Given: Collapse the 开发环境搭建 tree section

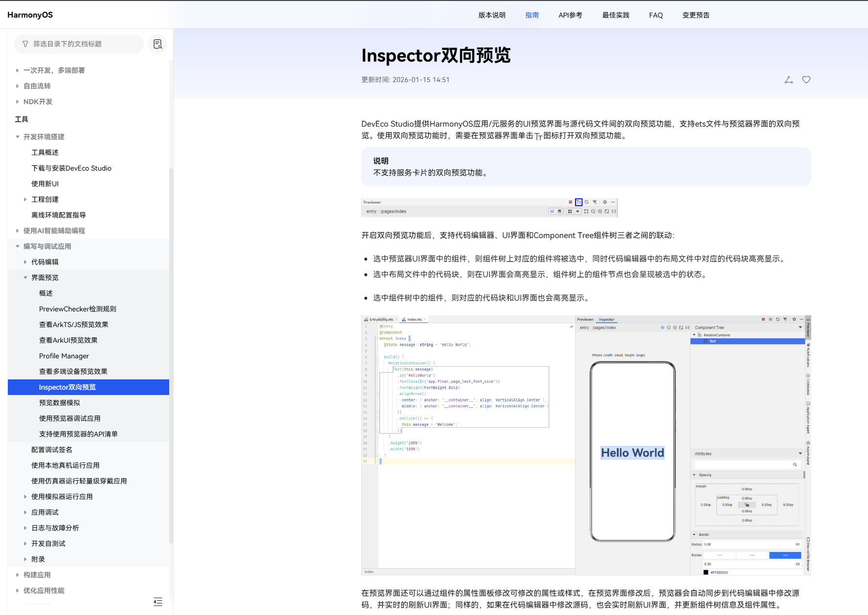Looking at the screenshot, I should tap(18, 137).
